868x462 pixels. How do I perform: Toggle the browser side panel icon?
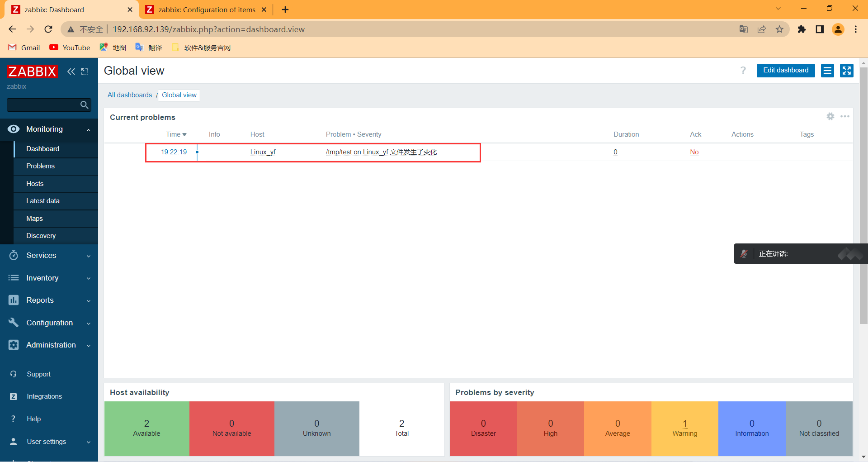pyautogui.click(x=820, y=29)
